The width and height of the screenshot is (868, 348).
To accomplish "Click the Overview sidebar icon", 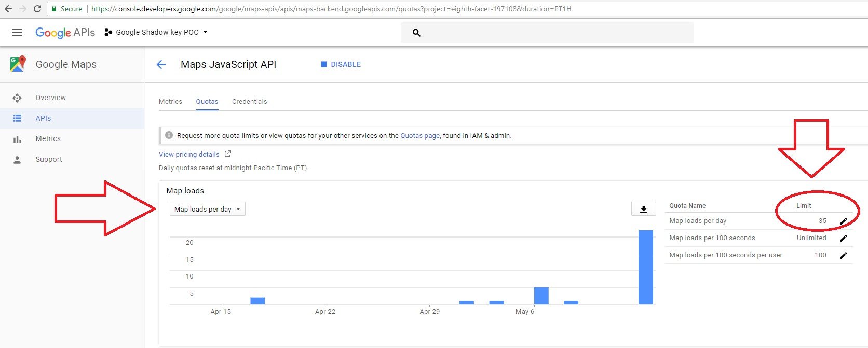I will (x=17, y=98).
